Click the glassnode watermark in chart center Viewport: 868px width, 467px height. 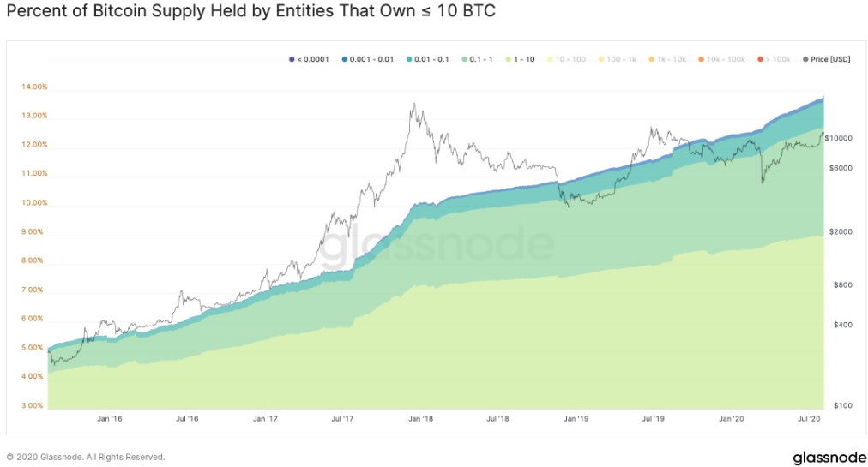[439, 248]
